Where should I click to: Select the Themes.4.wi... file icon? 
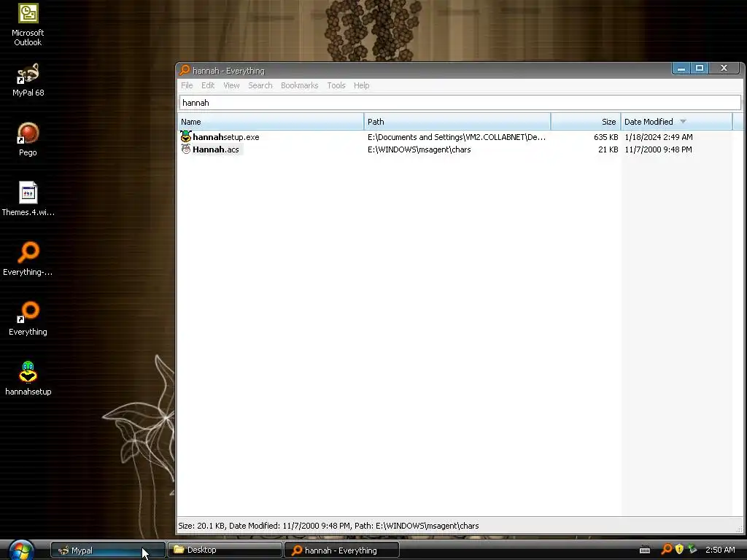coord(28,199)
